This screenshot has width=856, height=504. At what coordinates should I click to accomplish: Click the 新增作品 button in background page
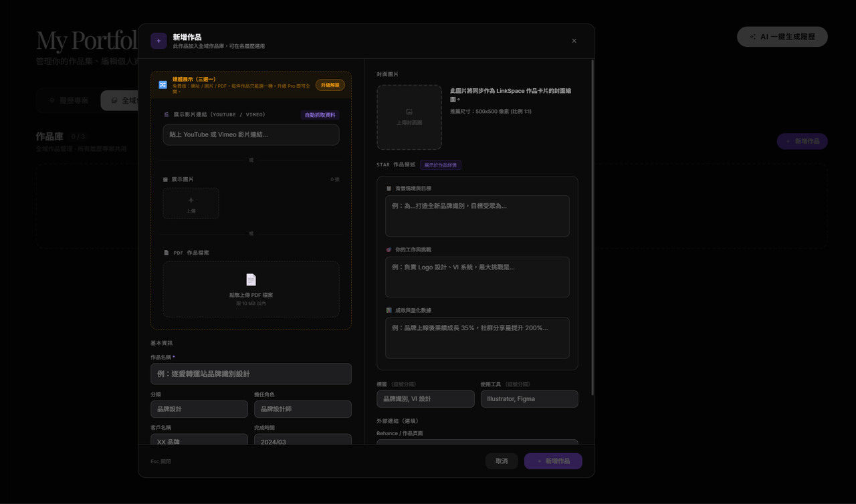[802, 142]
